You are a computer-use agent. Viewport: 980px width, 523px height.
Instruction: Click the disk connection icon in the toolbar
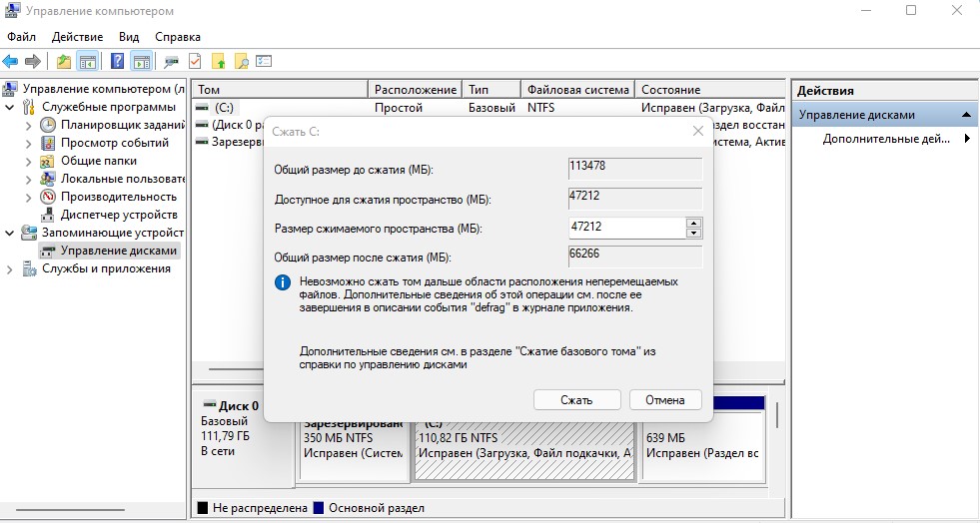171,61
